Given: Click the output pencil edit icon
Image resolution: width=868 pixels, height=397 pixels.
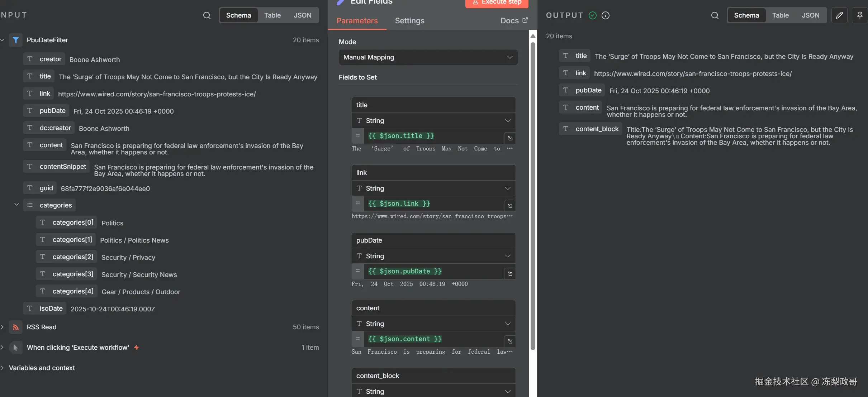Looking at the screenshot, I should [x=839, y=15].
